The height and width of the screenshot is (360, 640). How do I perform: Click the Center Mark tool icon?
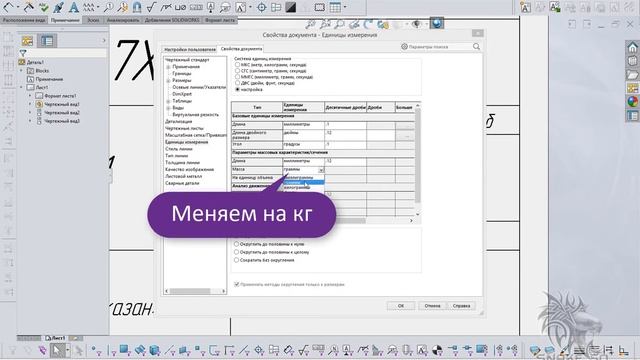[262, 7]
